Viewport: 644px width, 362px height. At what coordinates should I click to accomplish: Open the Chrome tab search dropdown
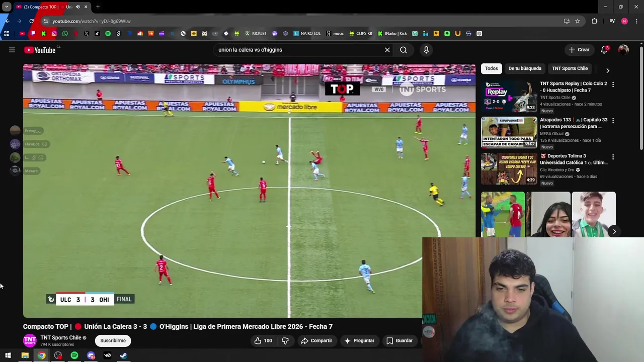pos(7,7)
